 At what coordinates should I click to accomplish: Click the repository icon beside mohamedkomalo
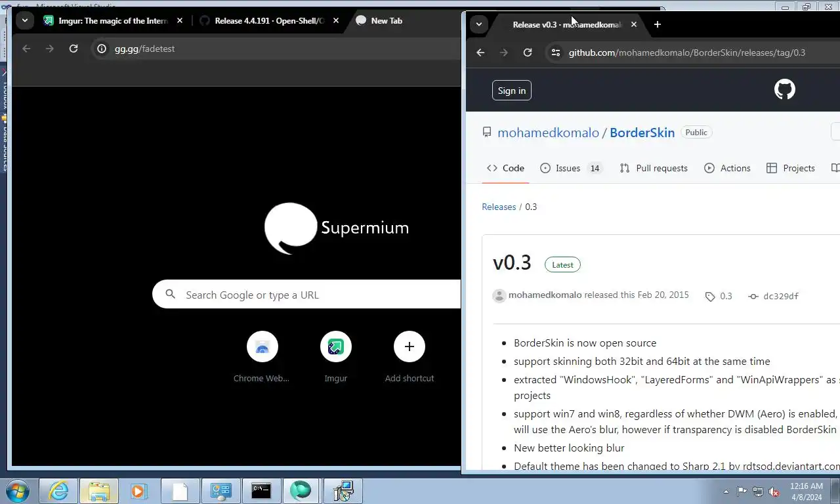pos(487,132)
